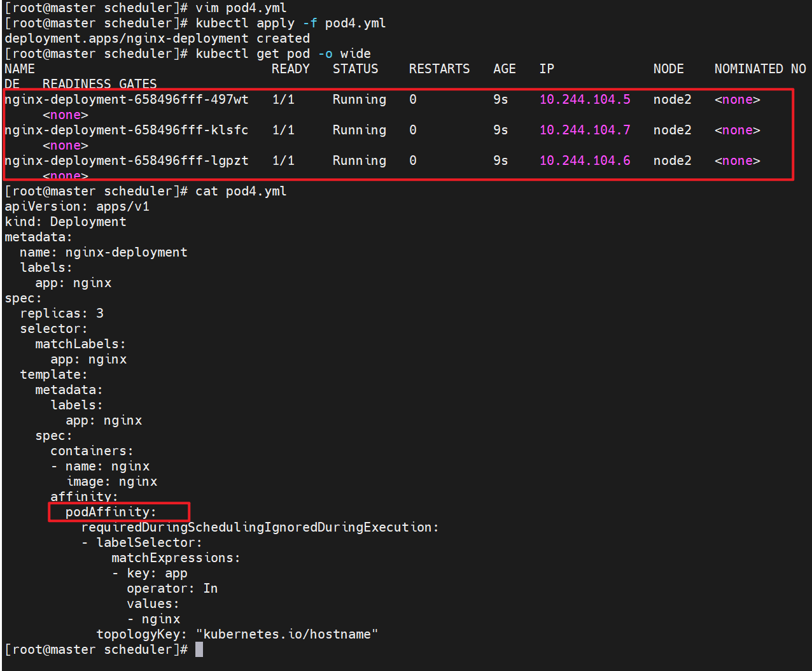Click the 'kubectl get pod -o wide' command
812x671 pixels.
click(283, 53)
